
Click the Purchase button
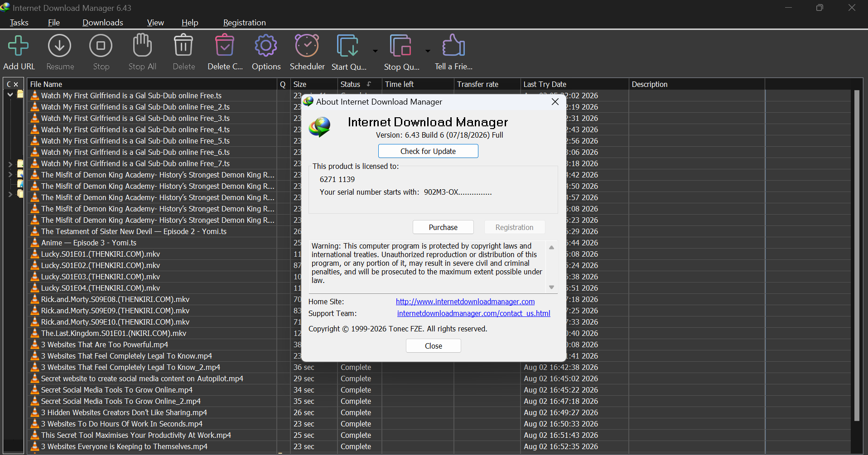tap(443, 227)
